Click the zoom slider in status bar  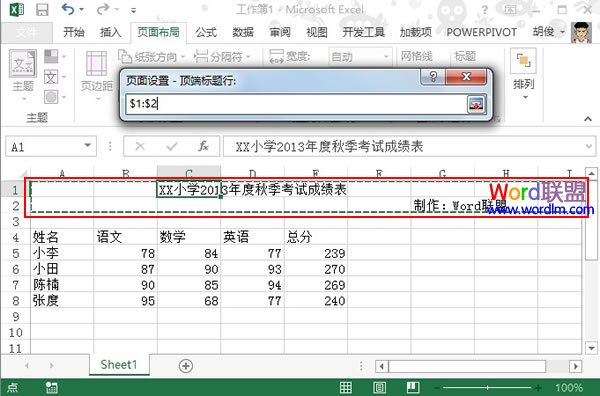coord(488,388)
